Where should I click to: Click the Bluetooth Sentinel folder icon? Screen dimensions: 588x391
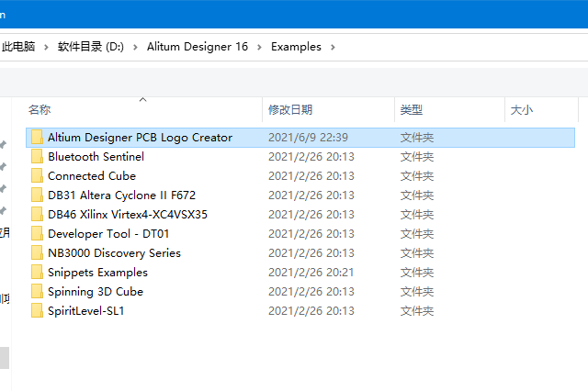tap(37, 157)
